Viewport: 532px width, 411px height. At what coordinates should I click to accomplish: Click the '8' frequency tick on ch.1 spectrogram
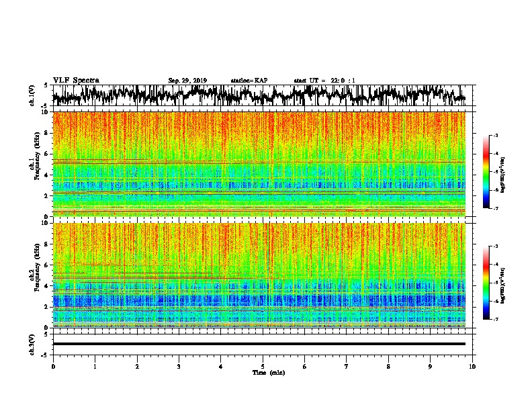tap(46, 133)
